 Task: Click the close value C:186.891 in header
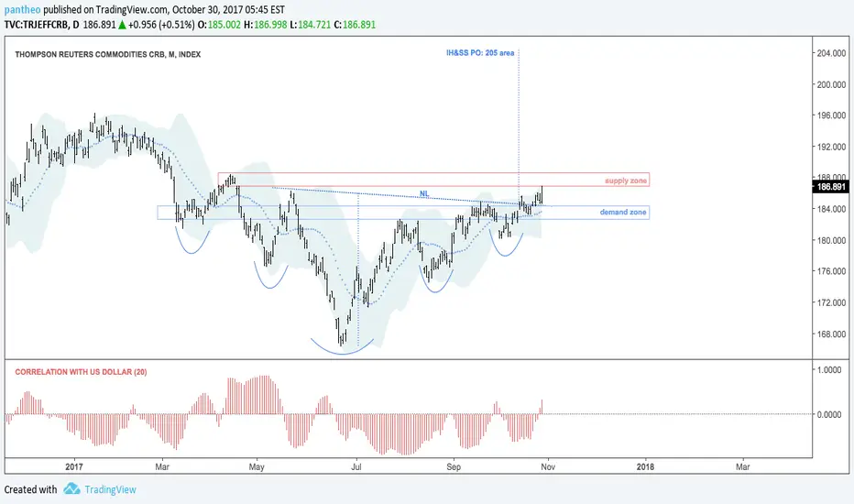(355, 25)
